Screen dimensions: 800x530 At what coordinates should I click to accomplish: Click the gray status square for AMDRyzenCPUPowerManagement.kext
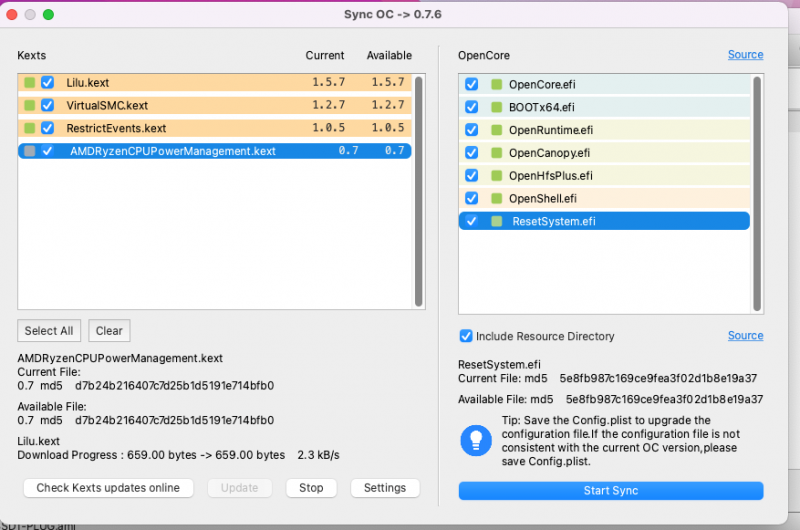30,151
